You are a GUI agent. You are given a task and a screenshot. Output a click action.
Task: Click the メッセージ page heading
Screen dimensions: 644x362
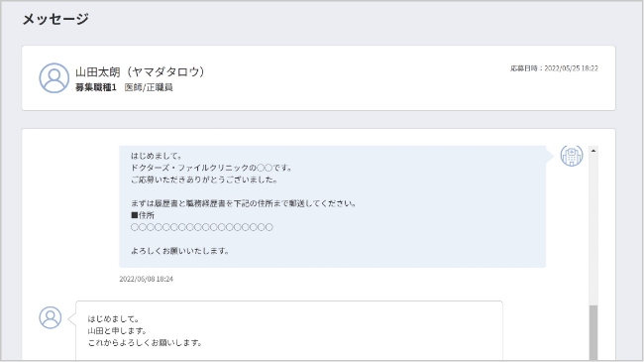[55, 19]
